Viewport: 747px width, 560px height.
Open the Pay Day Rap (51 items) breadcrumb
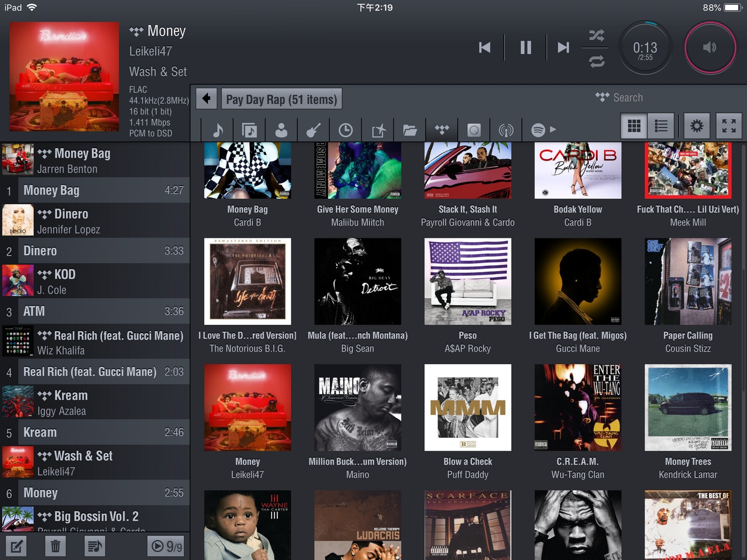coord(282,99)
